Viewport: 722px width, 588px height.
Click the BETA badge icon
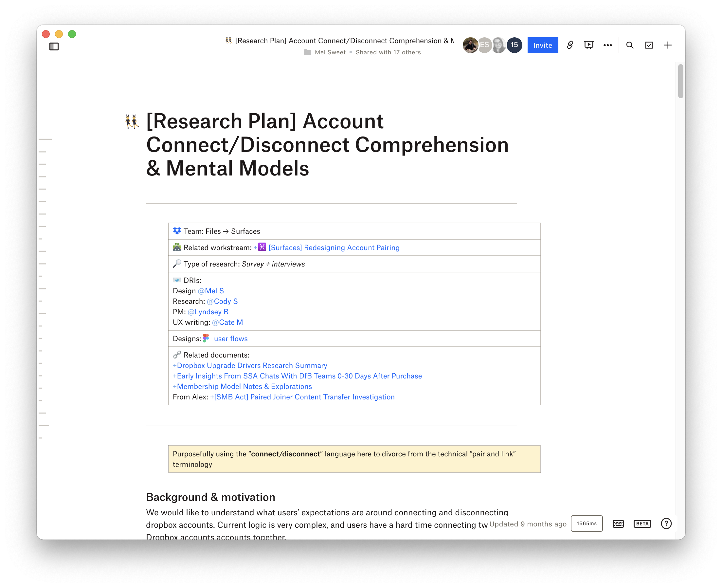pyautogui.click(x=642, y=524)
